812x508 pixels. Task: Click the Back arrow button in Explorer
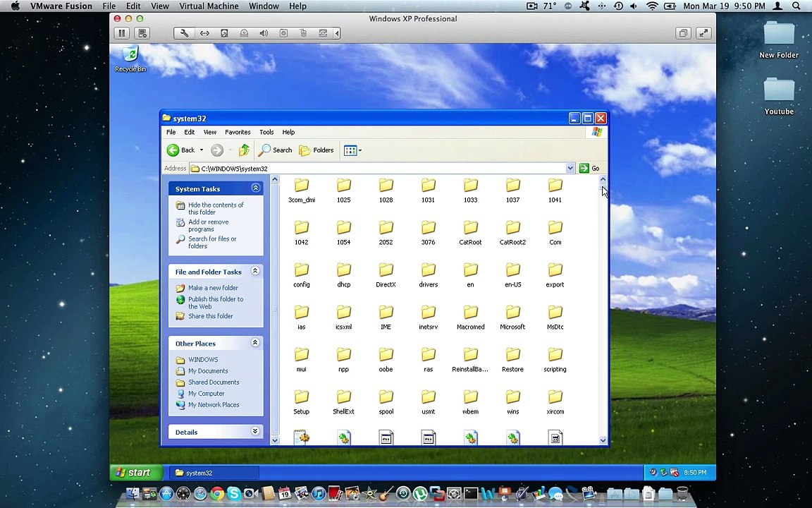click(x=180, y=150)
